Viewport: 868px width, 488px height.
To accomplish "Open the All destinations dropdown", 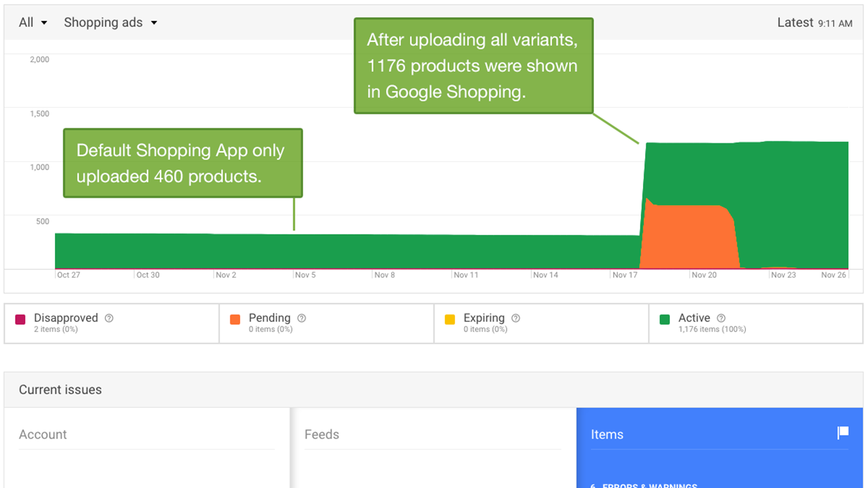I will (x=33, y=22).
